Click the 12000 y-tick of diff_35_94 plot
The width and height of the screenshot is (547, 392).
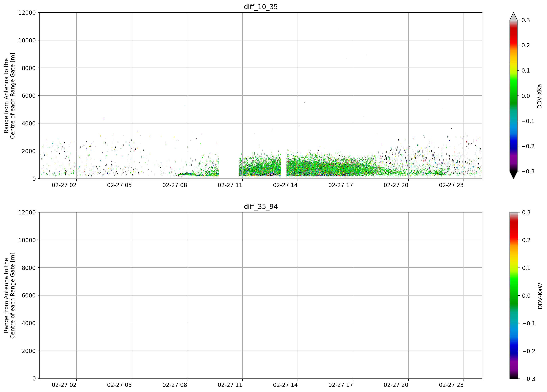click(x=27, y=212)
